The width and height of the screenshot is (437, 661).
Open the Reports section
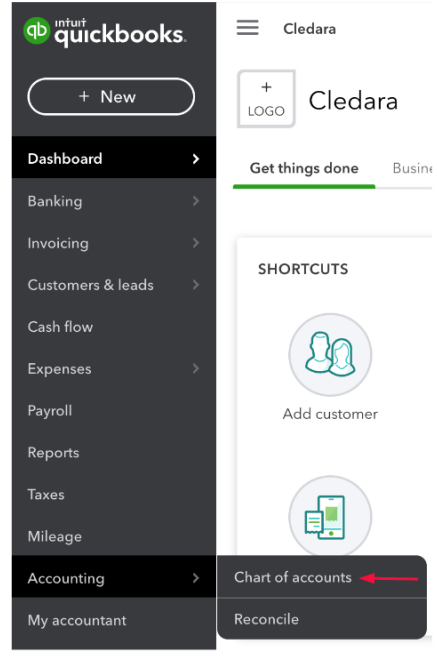53,453
